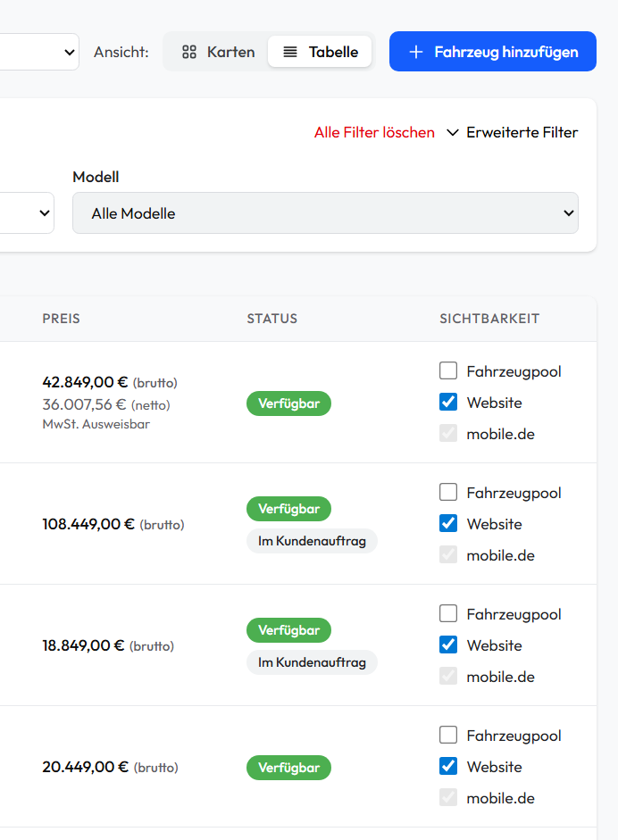The image size is (618, 840).
Task: Switch to the Karten view tab
Action: pos(218,52)
